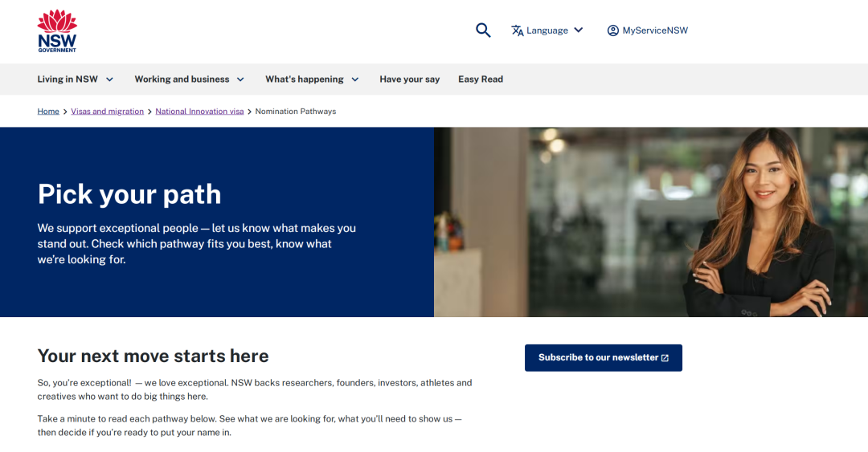Navigate to Visas and migration breadcrumb
The width and height of the screenshot is (868, 452).
coord(107,112)
